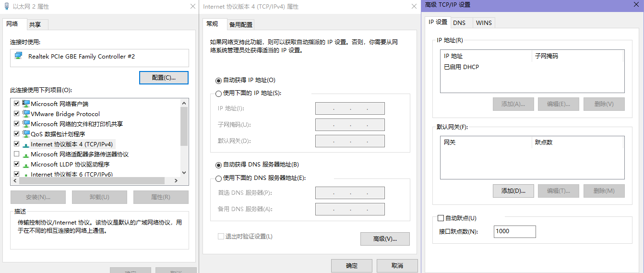Click left arrow of horizontal list scrollbar
Screen dimensions: 644x273
pyautogui.click(x=14, y=181)
